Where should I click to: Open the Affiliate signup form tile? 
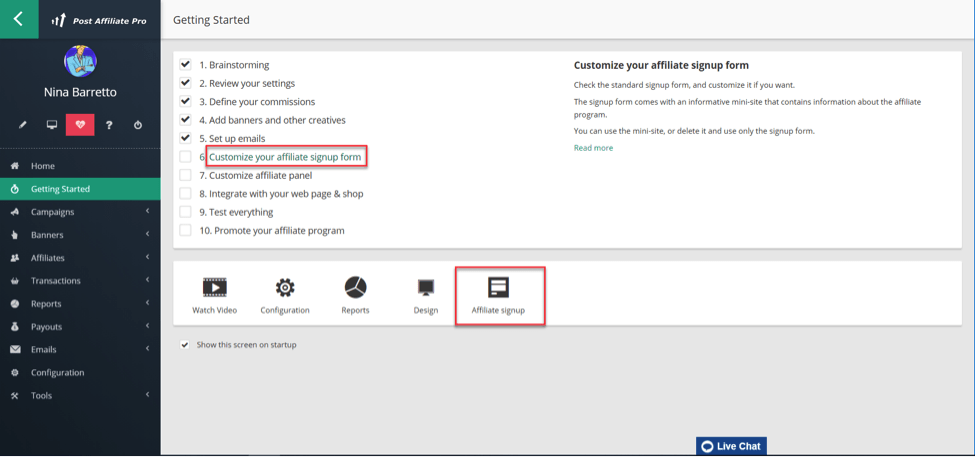click(x=498, y=296)
